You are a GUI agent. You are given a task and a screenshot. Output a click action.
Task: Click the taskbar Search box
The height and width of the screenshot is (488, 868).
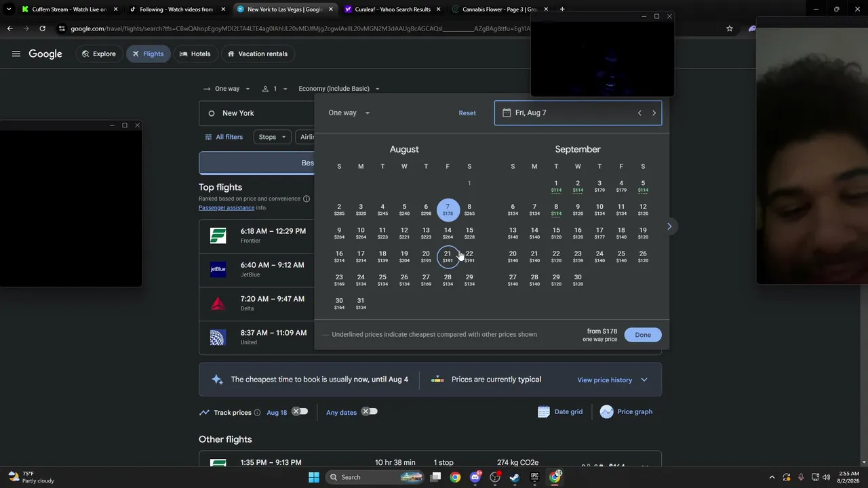pyautogui.click(x=375, y=477)
